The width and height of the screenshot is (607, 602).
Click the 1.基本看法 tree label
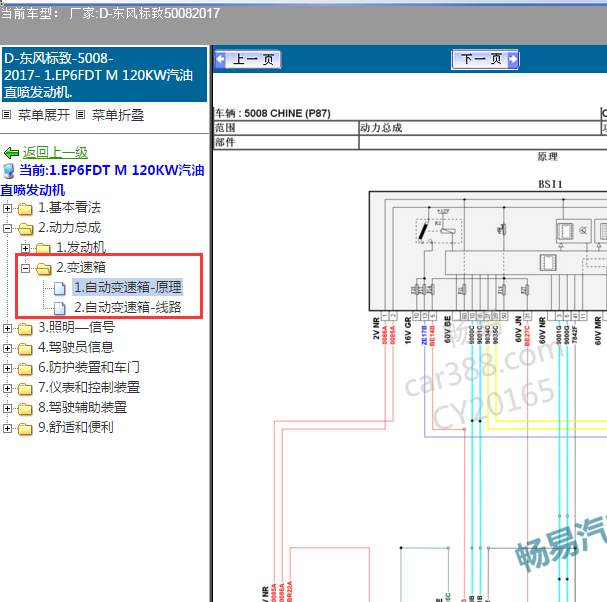click(69, 208)
